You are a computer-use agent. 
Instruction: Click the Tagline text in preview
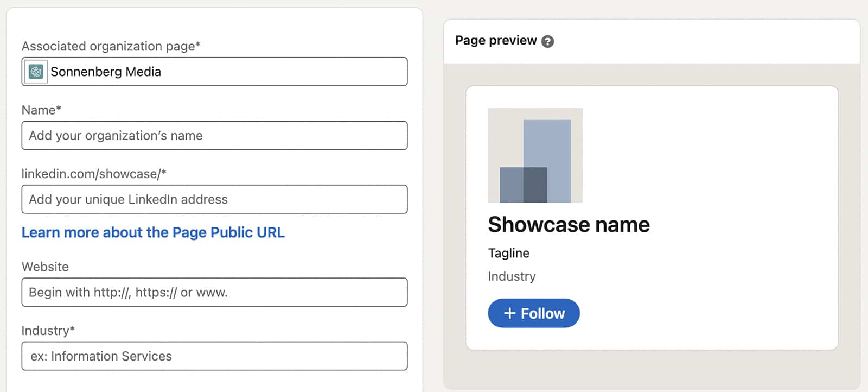click(509, 254)
